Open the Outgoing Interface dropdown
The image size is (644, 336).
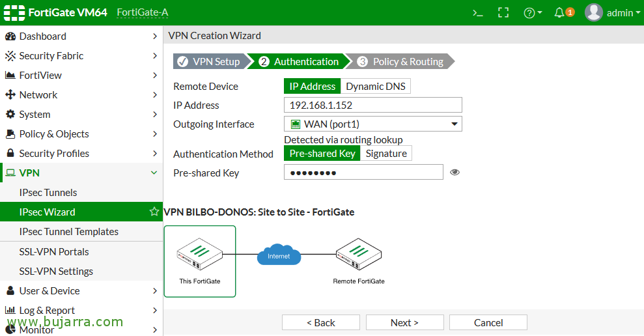coord(373,124)
